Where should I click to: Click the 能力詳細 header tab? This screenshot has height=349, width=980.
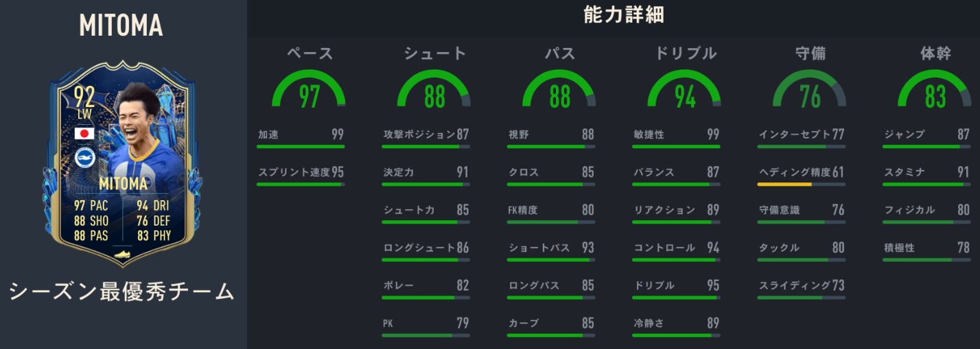623,15
